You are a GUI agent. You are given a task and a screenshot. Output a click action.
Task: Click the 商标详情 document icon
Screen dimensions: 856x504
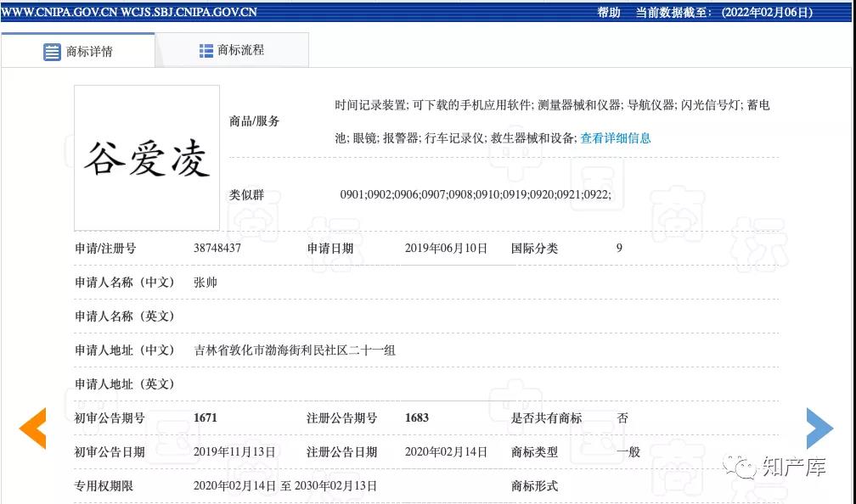(x=52, y=52)
